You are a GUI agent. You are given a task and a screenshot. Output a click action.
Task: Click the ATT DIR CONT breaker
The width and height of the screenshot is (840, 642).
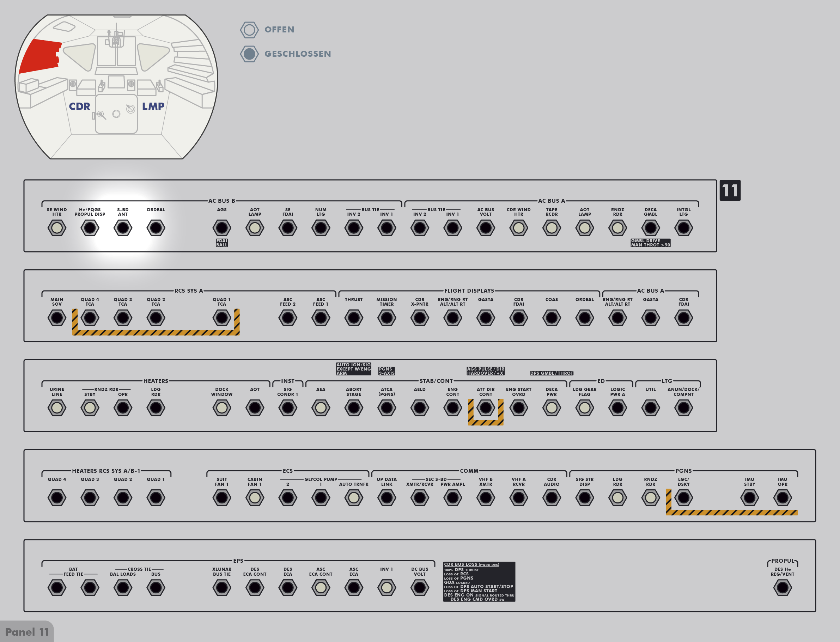pyautogui.click(x=485, y=408)
